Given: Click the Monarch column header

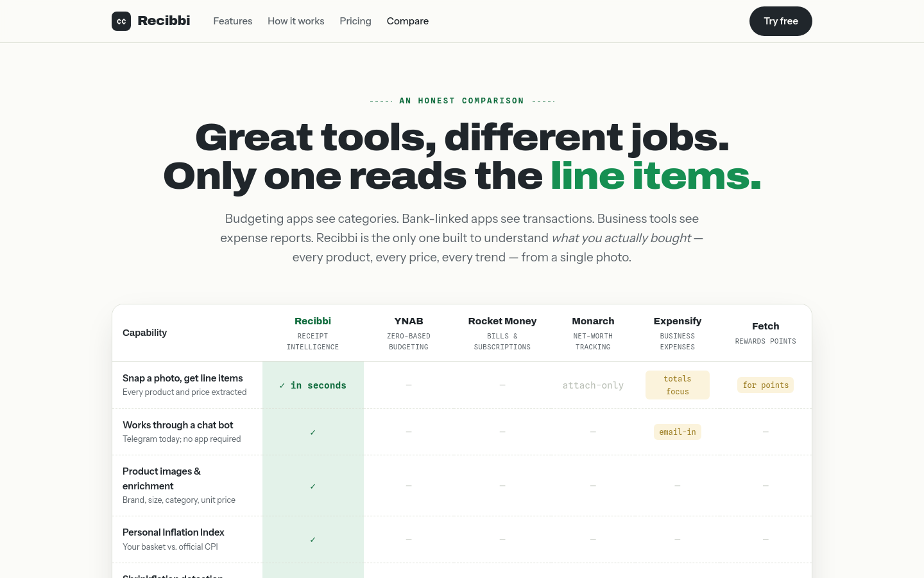Looking at the screenshot, I should tap(593, 333).
